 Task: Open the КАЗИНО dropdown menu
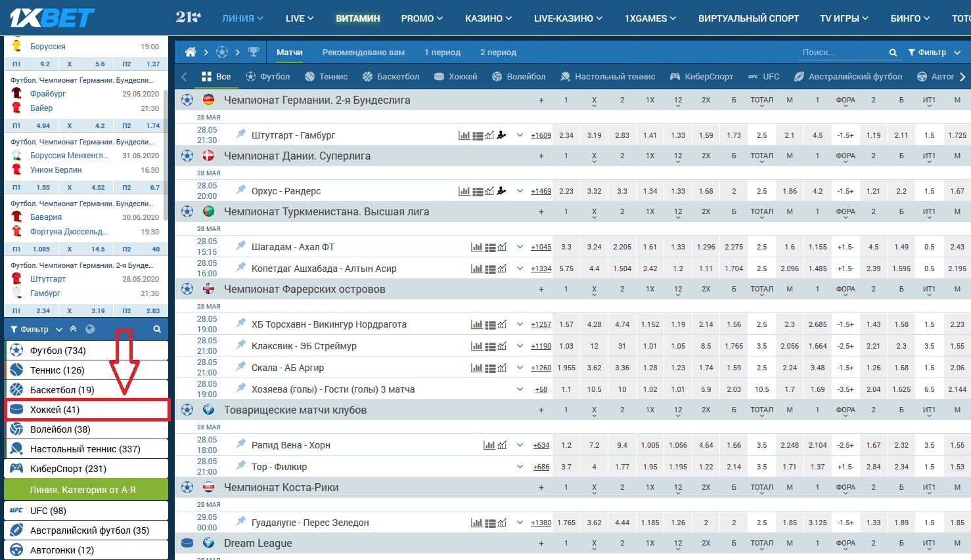(x=488, y=18)
